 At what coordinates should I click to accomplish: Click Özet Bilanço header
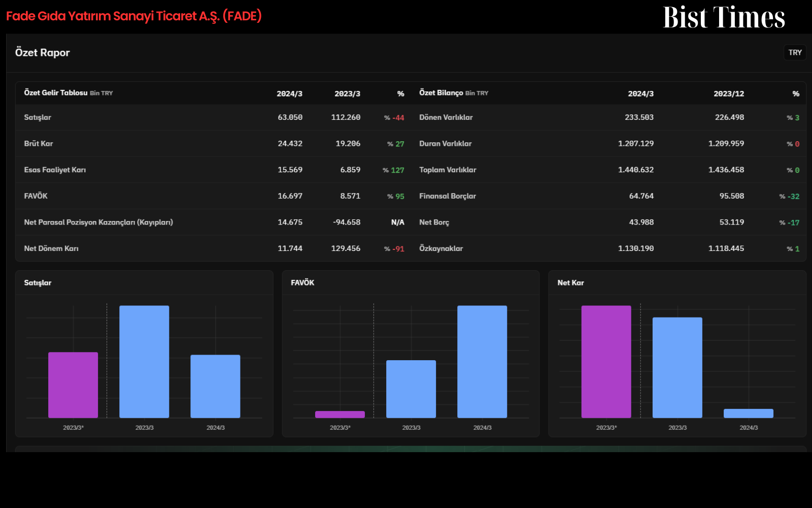tap(441, 93)
